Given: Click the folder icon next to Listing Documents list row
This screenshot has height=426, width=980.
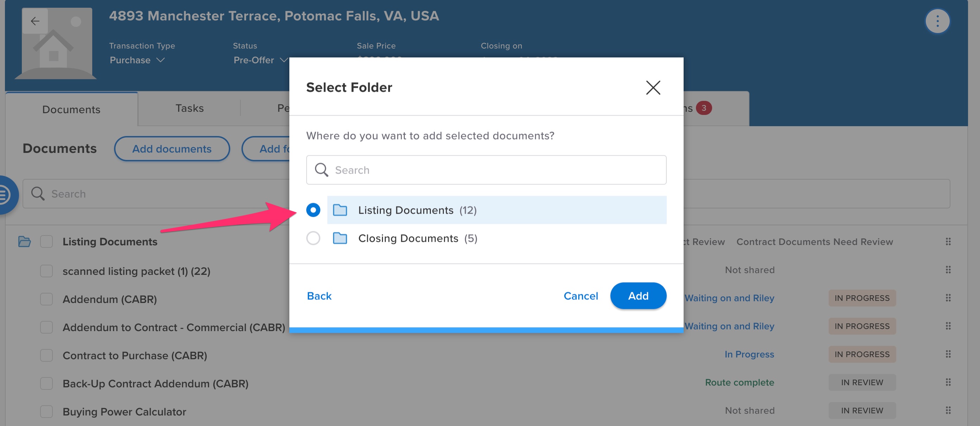Looking at the screenshot, I should [24, 241].
